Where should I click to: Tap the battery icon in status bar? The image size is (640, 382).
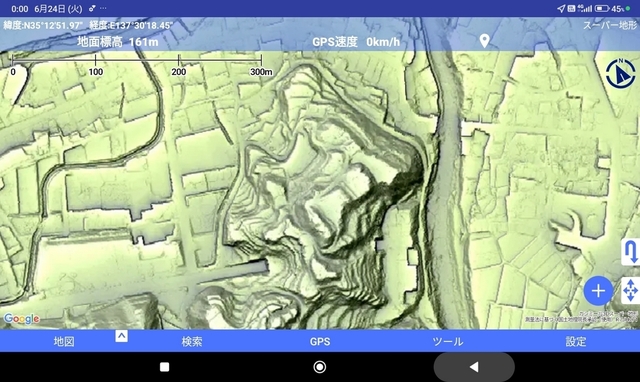point(602,8)
